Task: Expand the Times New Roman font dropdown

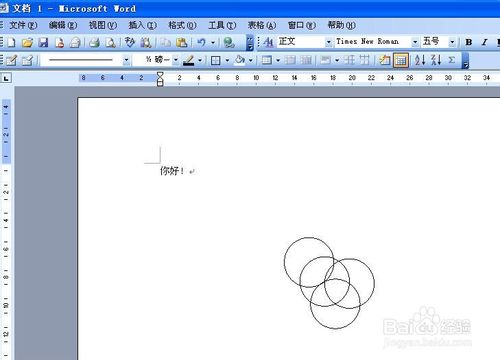Action: 415,42
